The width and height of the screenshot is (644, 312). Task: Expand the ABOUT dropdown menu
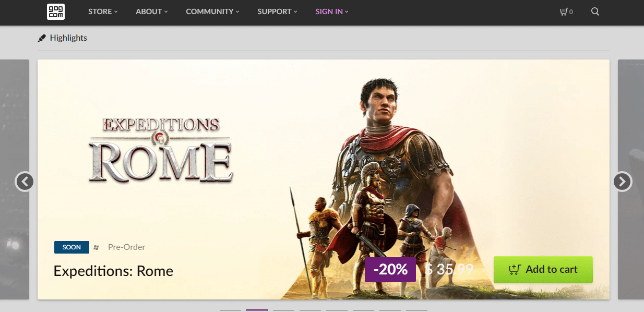click(x=152, y=11)
